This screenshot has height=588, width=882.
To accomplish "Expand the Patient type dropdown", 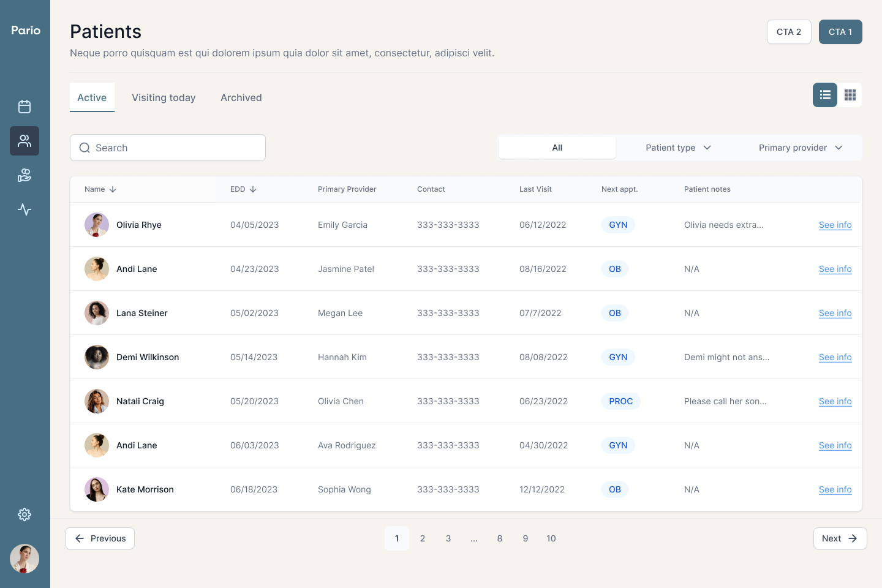I will [x=678, y=148].
